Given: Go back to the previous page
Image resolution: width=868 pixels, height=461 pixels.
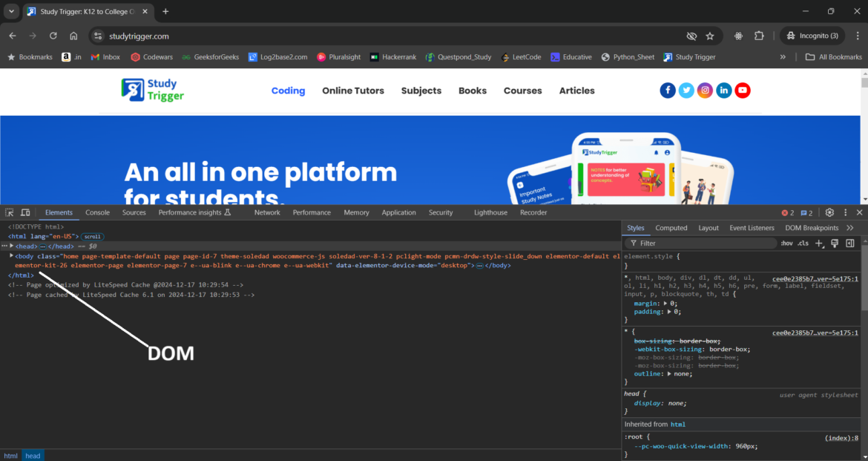Looking at the screenshot, I should point(12,36).
